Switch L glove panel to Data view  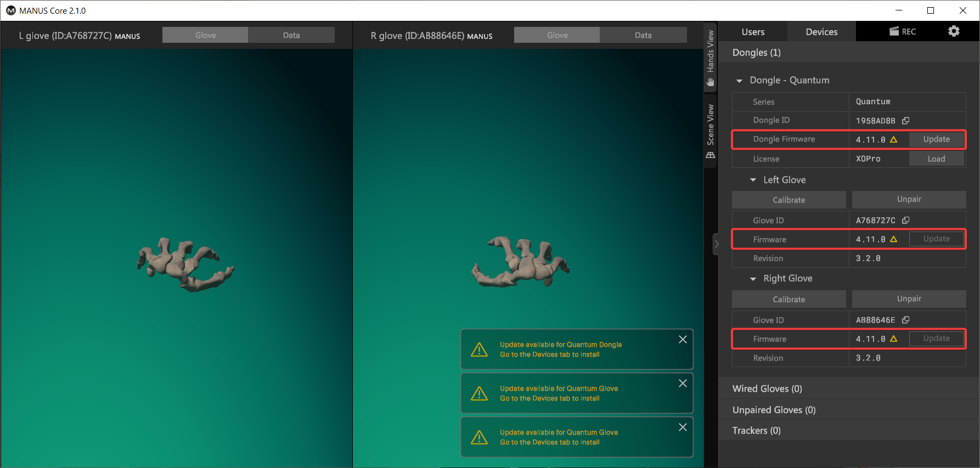click(x=291, y=35)
